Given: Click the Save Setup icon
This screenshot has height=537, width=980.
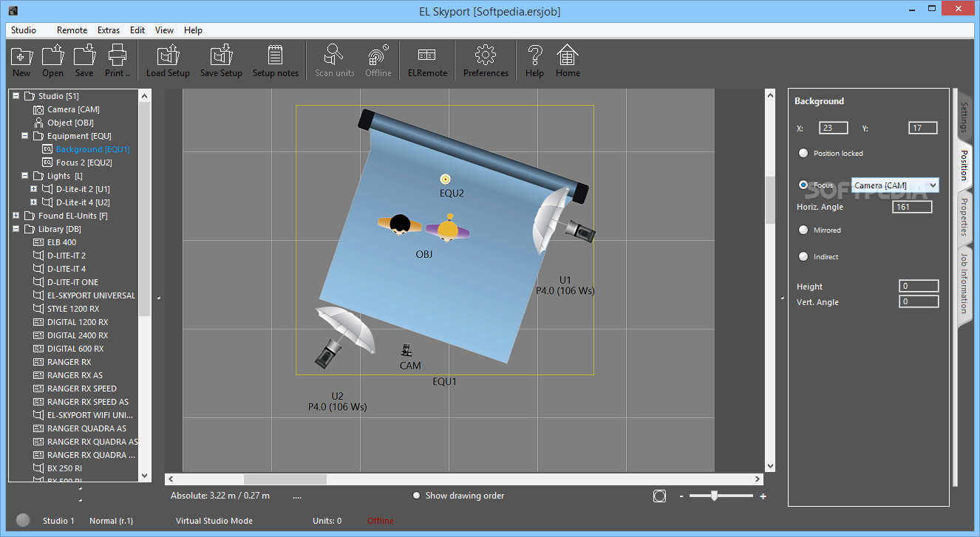Looking at the screenshot, I should coord(221,61).
